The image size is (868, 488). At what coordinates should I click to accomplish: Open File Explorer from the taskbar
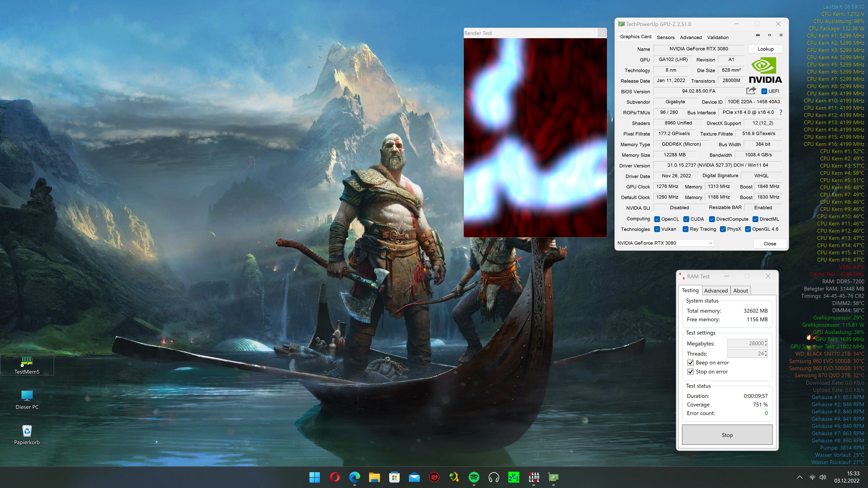pyautogui.click(x=374, y=477)
